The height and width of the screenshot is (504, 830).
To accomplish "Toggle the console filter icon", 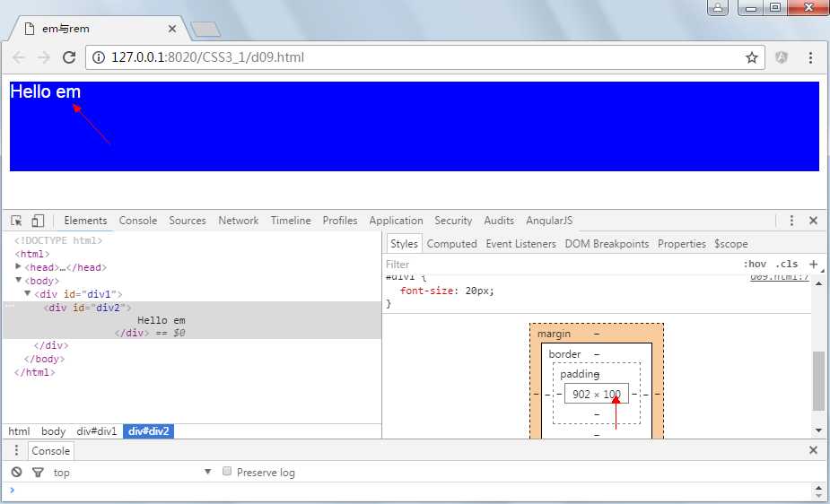I will (38, 473).
